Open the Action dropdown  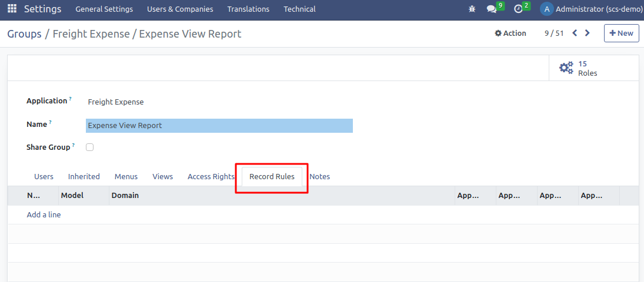510,33
